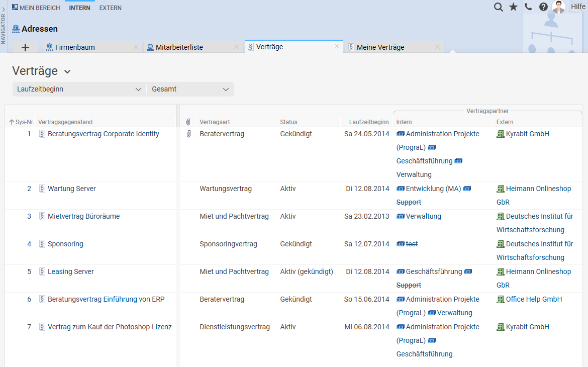The width and height of the screenshot is (588, 367).
Task: Click the Adressen header icon
Action: pos(15,29)
